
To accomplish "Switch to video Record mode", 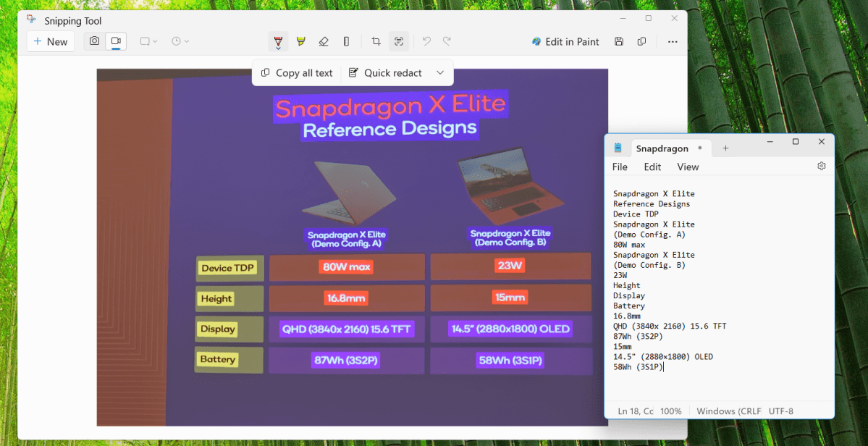I will click(x=116, y=41).
